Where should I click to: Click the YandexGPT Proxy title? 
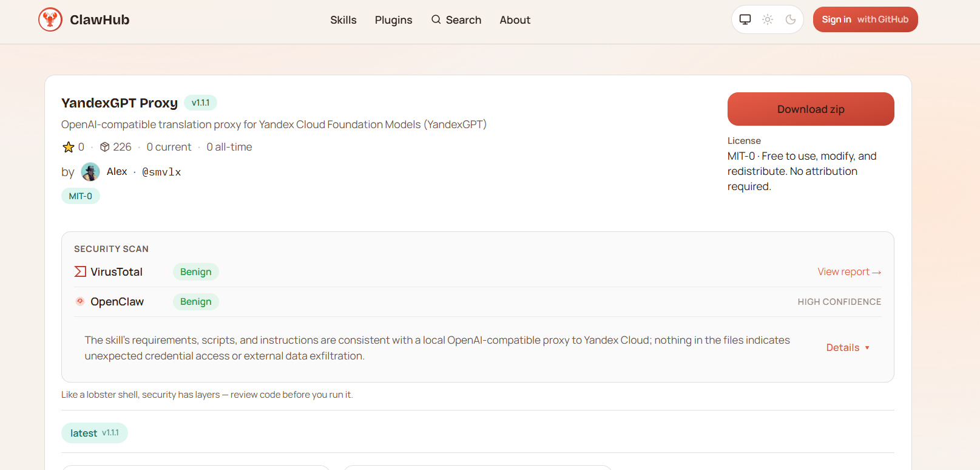[x=120, y=103]
